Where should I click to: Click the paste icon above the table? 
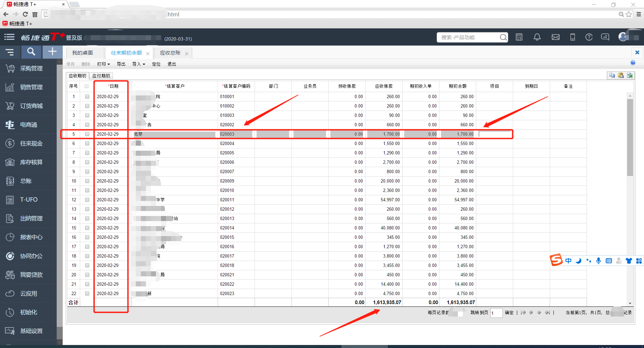click(x=621, y=75)
